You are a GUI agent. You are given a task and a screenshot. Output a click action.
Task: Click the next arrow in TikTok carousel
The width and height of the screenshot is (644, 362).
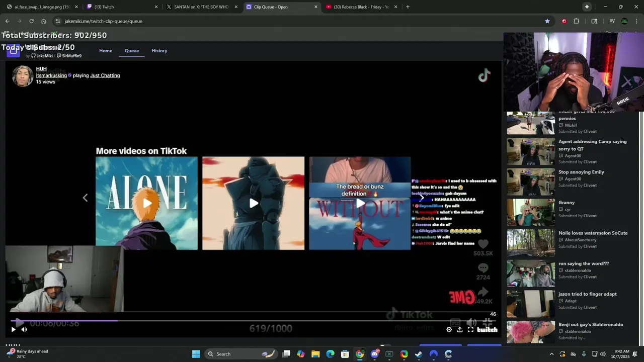(x=422, y=198)
